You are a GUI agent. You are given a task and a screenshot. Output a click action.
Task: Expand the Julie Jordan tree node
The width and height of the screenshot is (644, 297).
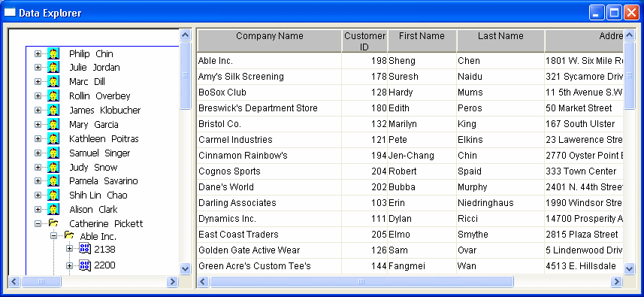[38, 68]
